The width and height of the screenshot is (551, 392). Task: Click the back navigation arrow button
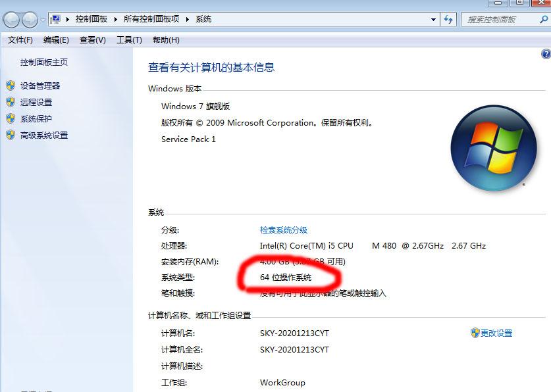[11, 19]
